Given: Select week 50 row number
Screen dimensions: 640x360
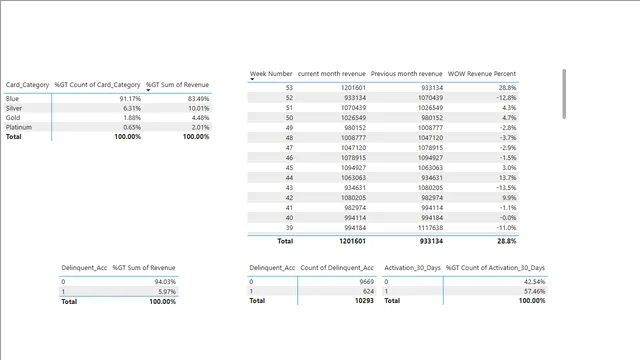Looking at the screenshot, I should (289, 118).
